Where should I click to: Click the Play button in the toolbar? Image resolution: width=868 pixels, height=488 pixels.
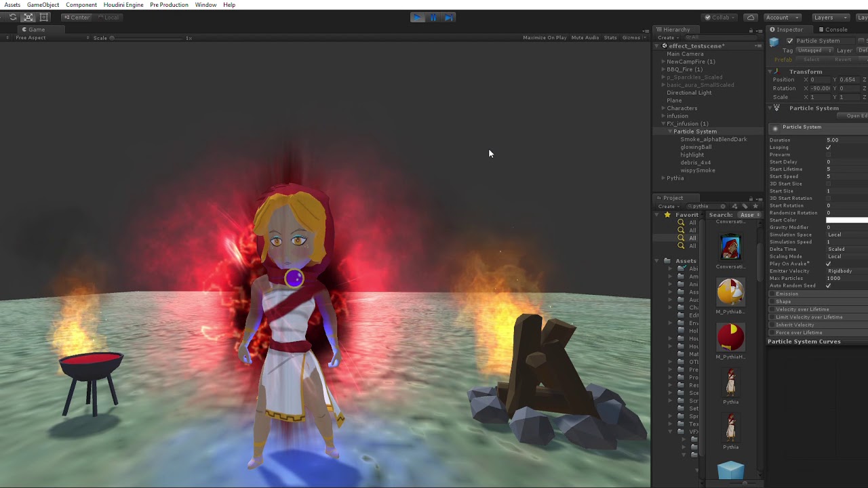(x=418, y=17)
